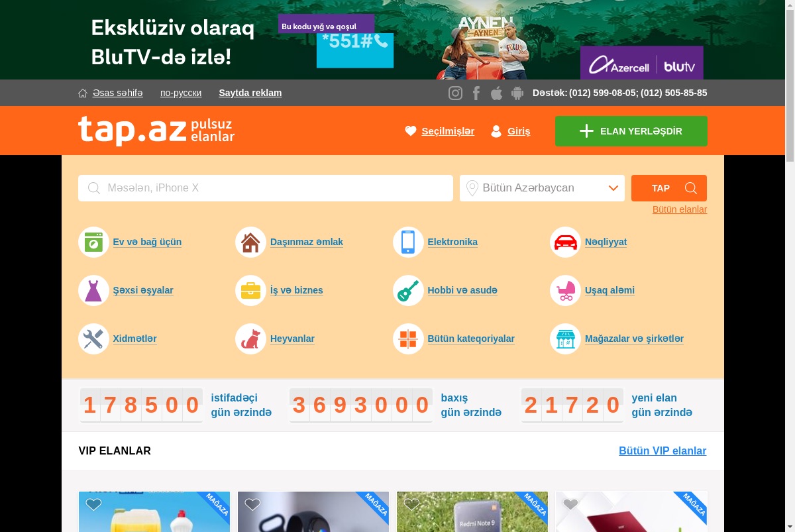Click the Heyvanlar dog icon
Screen dimensions: 795x532
(x=250, y=339)
